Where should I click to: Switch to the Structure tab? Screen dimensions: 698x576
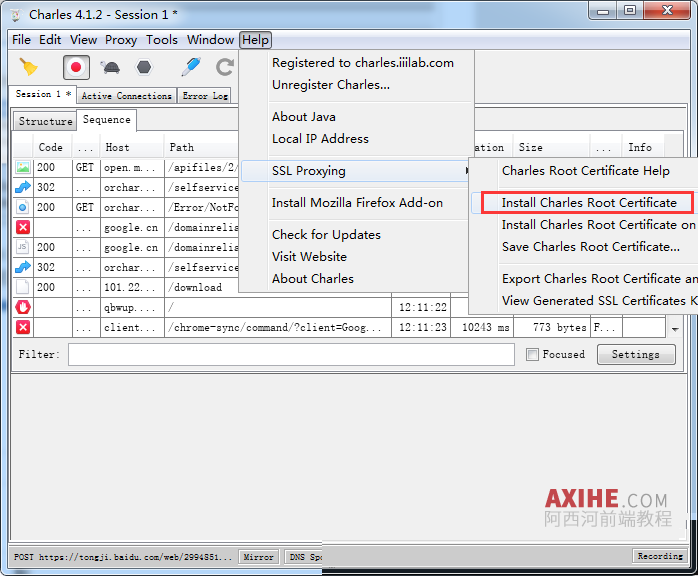pyautogui.click(x=45, y=121)
